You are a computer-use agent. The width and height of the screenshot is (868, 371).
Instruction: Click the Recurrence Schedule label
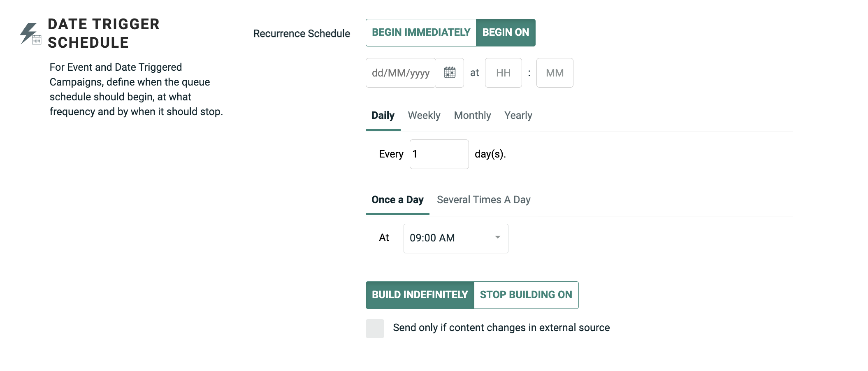coord(302,34)
